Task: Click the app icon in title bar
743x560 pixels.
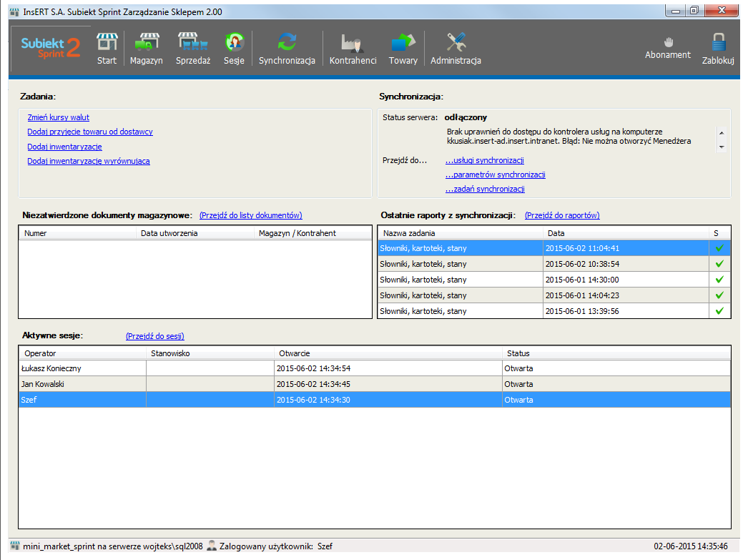Action: tap(15, 12)
